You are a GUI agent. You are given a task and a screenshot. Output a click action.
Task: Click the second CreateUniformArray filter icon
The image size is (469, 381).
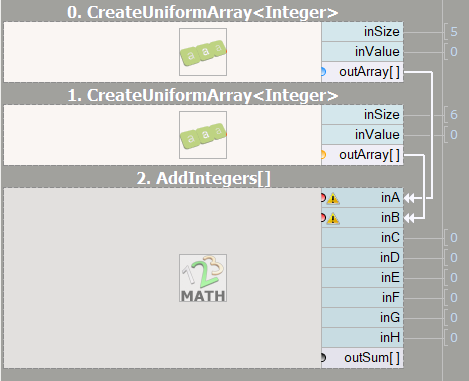(203, 135)
